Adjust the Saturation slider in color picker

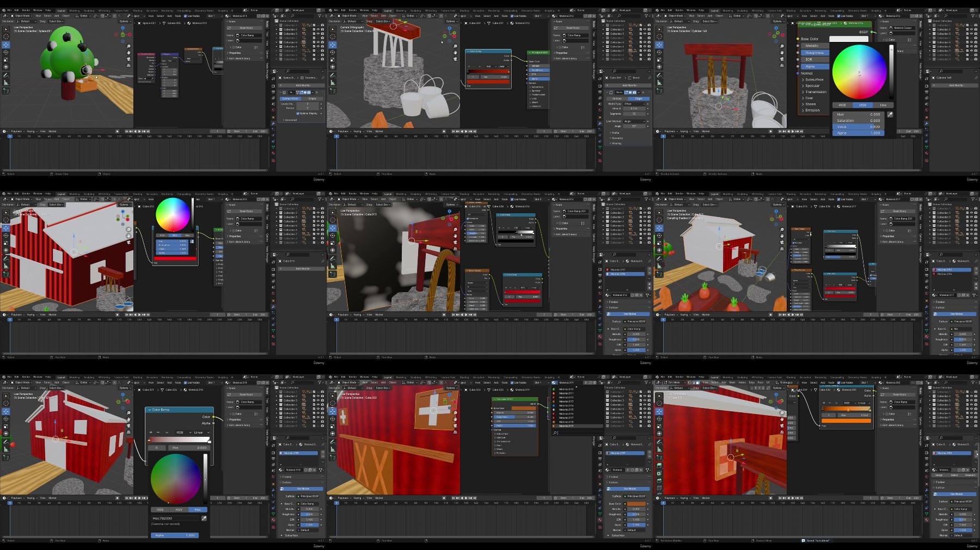[859, 121]
